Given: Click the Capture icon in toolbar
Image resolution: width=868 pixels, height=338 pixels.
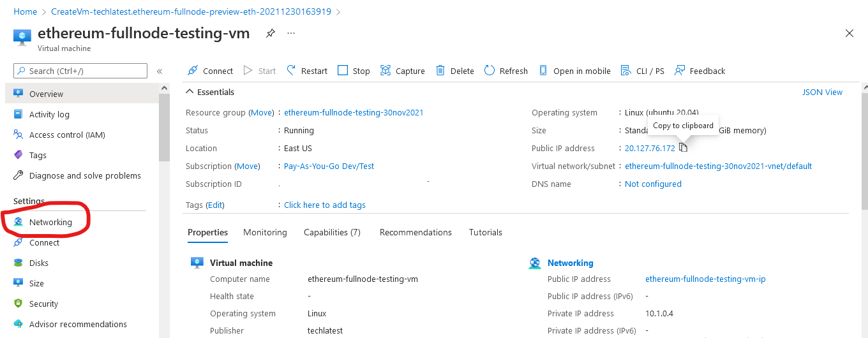Looking at the screenshot, I should [385, 71].
